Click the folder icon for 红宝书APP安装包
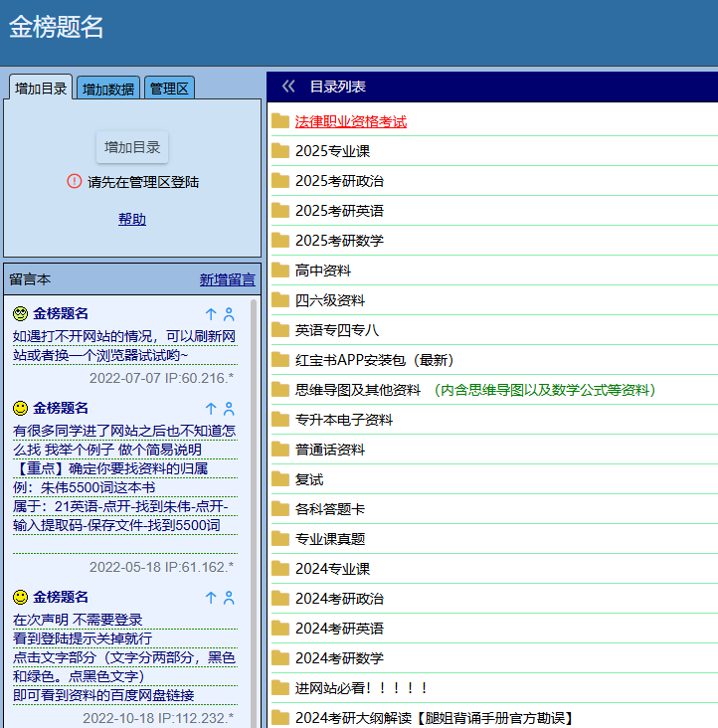 coord(280,360)
